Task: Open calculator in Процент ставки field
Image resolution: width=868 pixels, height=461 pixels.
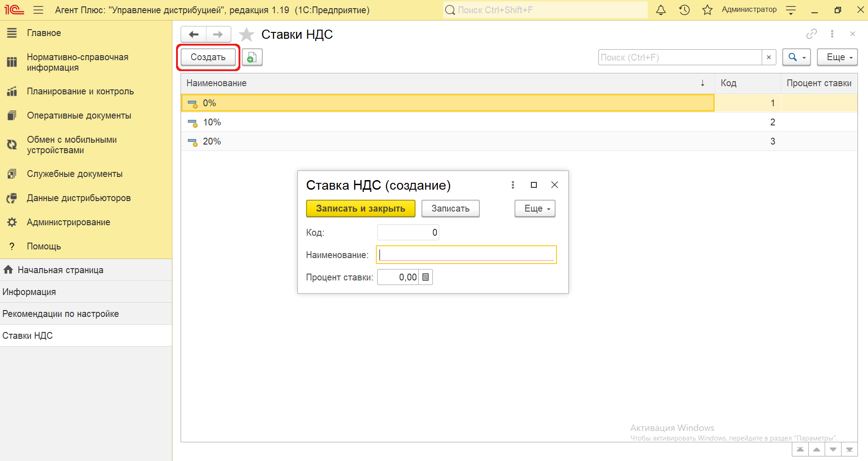Action: (426, 277)
